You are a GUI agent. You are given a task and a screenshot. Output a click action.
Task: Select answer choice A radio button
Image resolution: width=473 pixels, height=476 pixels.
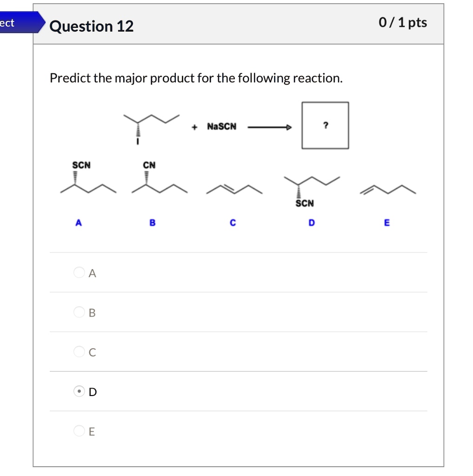pyautogui.click(x=79, y=272)
